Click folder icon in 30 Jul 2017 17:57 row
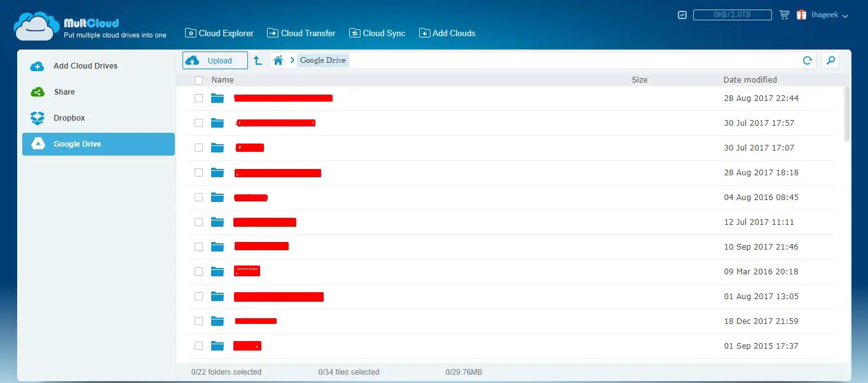The width and height of the screenshot is (868, 383). click(217, 123)
